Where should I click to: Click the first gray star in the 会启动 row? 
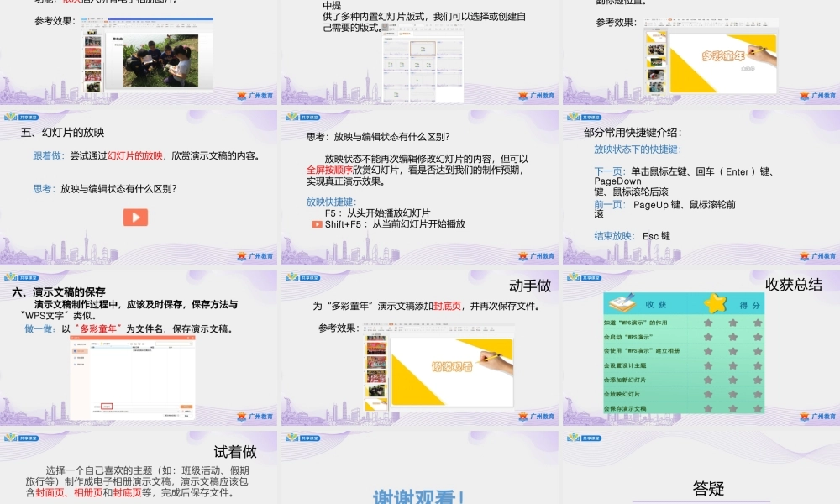pos(708,337)
